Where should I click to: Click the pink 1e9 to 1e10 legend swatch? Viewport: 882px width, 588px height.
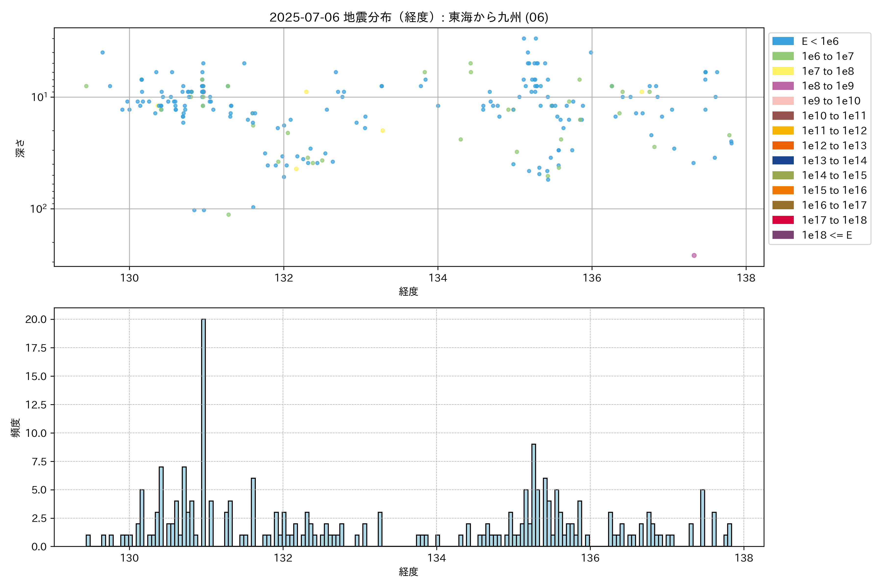(783, 101)
